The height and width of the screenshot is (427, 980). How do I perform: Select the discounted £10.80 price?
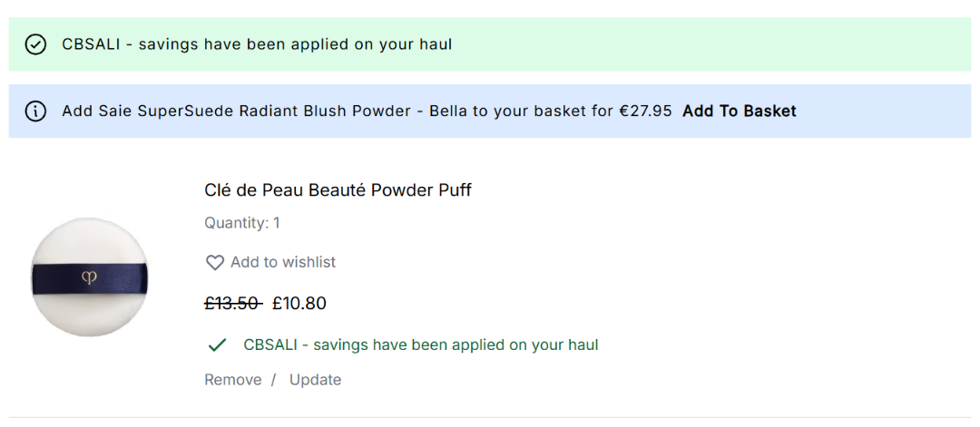[299, 304]
